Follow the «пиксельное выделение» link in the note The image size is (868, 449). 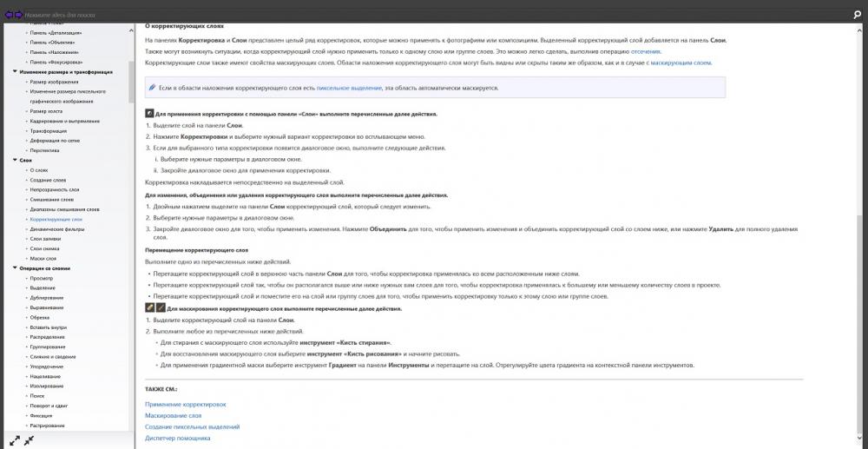349,88
